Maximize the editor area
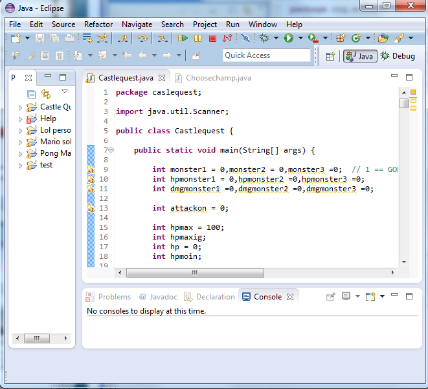This screenshot has height=389, width=428. point(409,78)
